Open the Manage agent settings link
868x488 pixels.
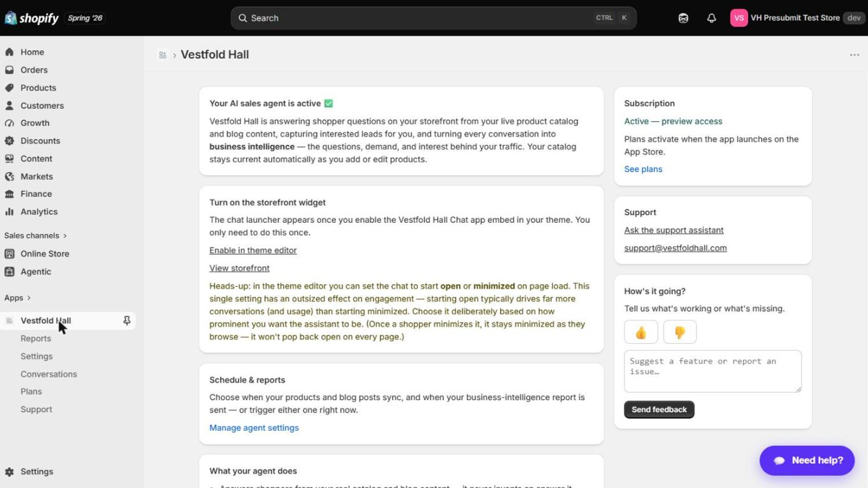click(254, 427)
